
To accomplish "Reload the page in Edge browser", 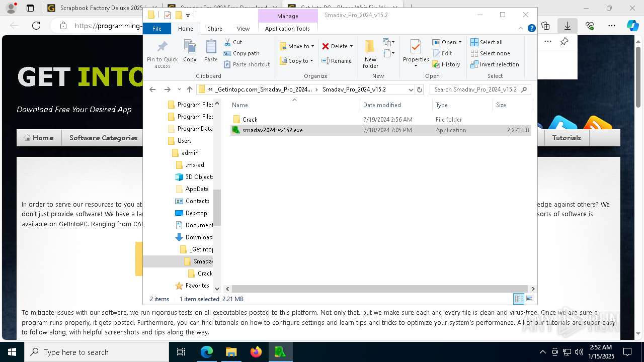I will click(36, 26).
